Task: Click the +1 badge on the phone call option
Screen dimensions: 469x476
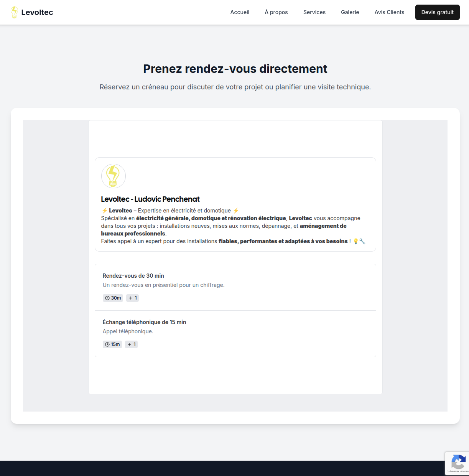Action: [131, 344]
